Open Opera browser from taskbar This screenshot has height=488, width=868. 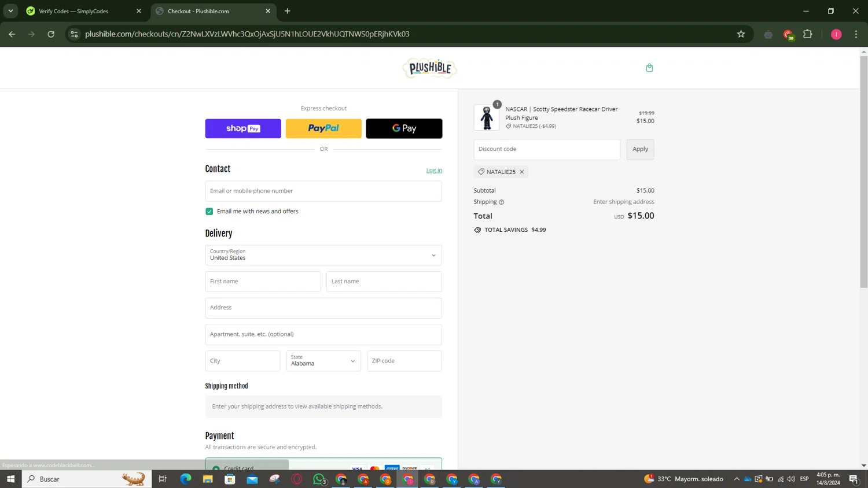(x=297, y=479)
